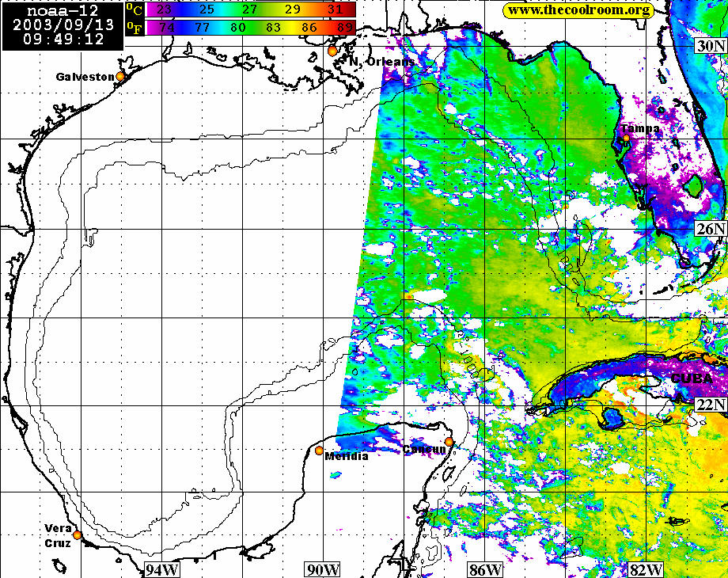The width and height of the screenshot is (728, 578).
Task: Click the Tampa city marker dot
Action: (626, 138)
